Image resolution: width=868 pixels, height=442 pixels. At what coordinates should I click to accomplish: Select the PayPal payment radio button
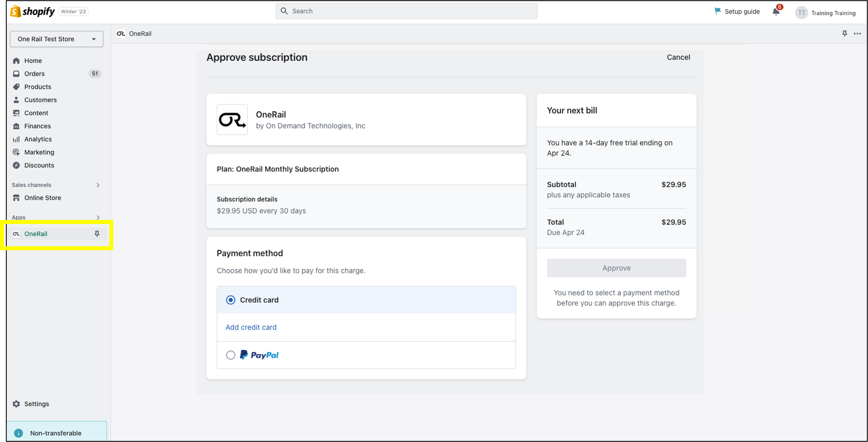(x=231, y=355)
